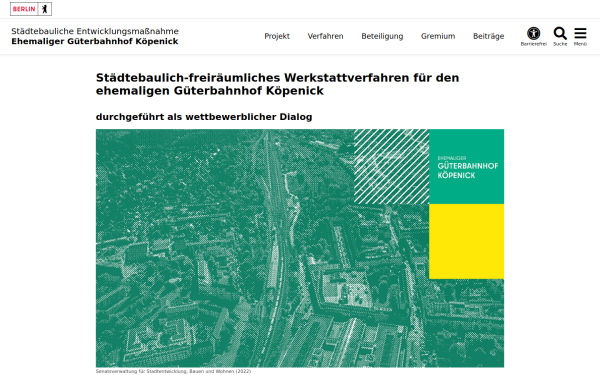Open the Verfahren menu item
This screenshot has width=600, height=375.
click(326, 36)
